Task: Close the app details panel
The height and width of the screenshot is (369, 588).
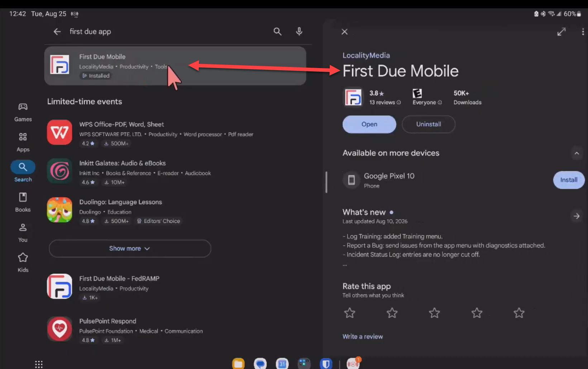Action: 345,32
